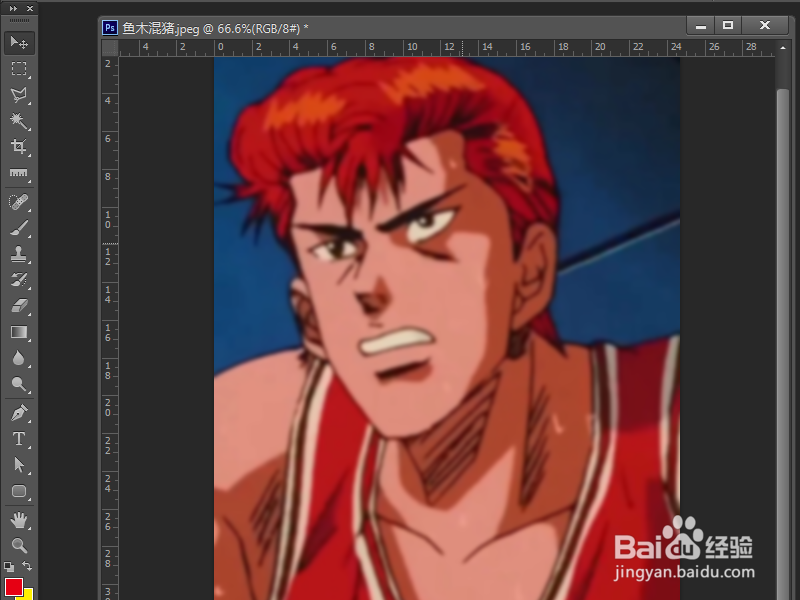Select the Move tool
The height and width of the screenshot is (600, 800).
(19, 42)
